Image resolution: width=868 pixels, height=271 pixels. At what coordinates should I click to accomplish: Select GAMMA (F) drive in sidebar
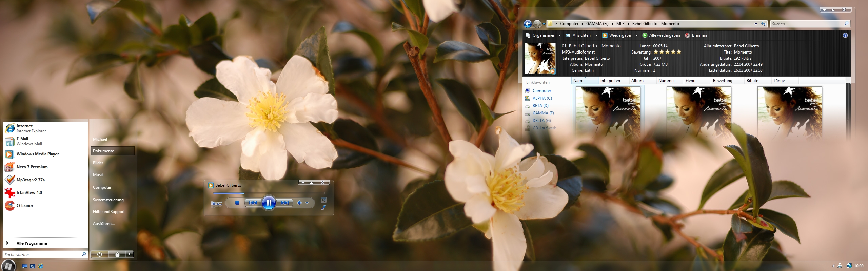539,113
